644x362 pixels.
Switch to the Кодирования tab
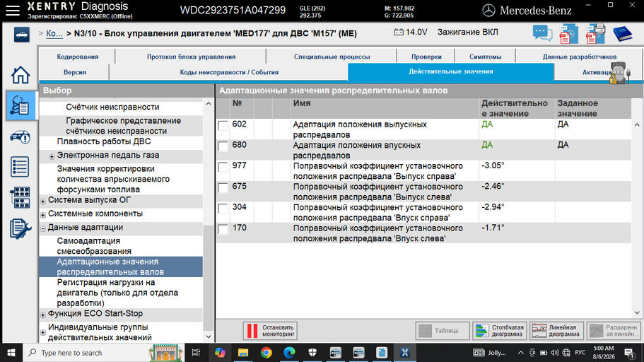tap(77, 57)
